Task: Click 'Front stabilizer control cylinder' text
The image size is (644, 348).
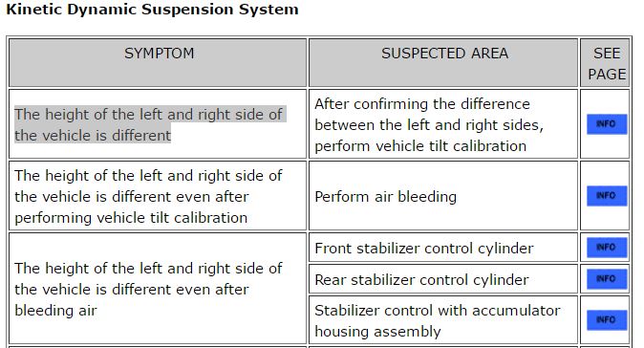Action: click(x=424, y=249)
